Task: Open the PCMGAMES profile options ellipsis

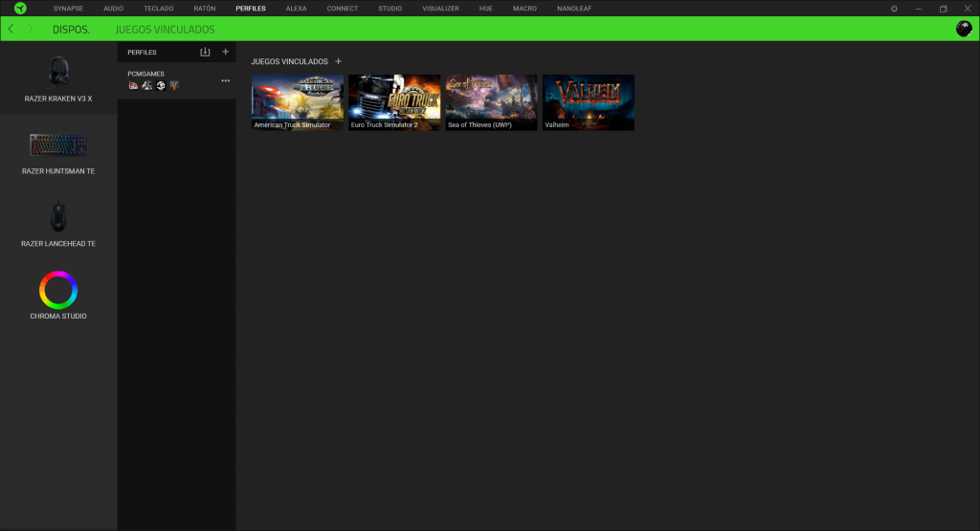Action: coord(226,80)
